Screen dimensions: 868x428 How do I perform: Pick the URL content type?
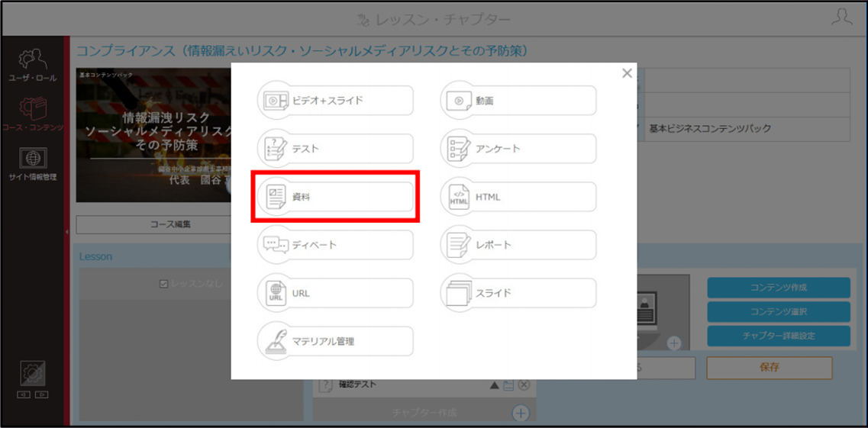coord(335,293)
